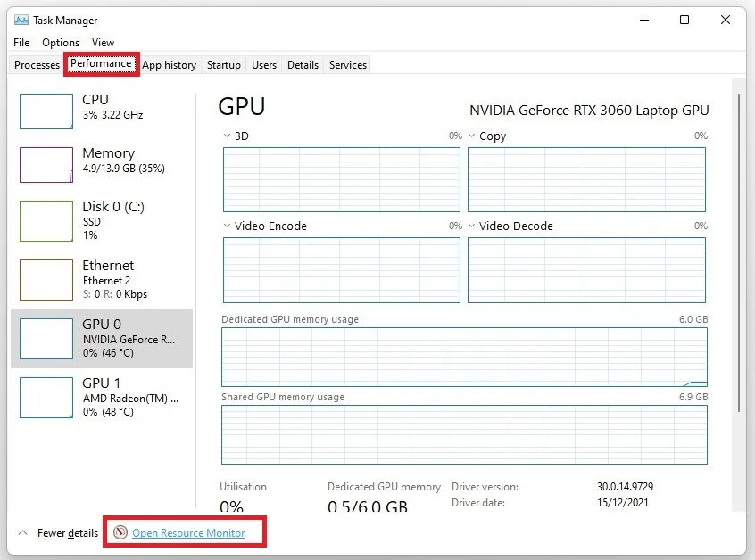Image resolution: width=755 pixels, height=560 pixels.
Task: Open the Options menu
Action: pos(61,42)
